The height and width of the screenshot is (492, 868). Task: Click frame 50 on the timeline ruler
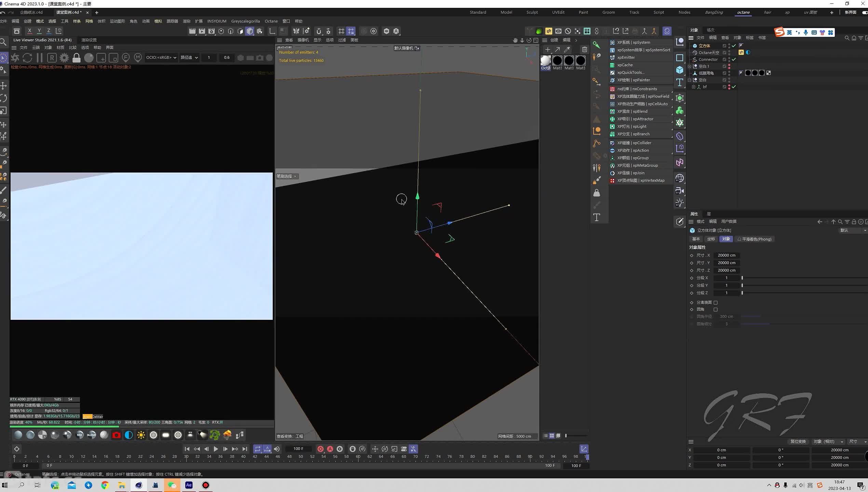click(x=301, y=456)
